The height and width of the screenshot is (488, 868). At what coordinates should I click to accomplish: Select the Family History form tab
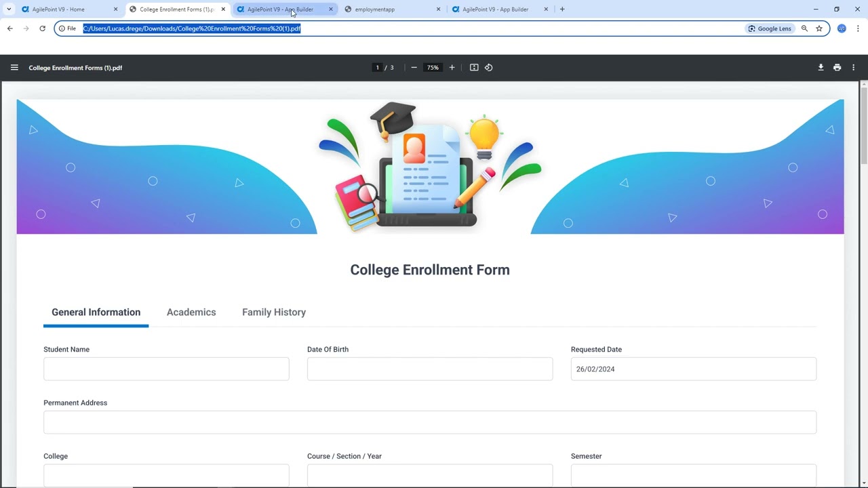pyautogui.click(x=274, y=312)
